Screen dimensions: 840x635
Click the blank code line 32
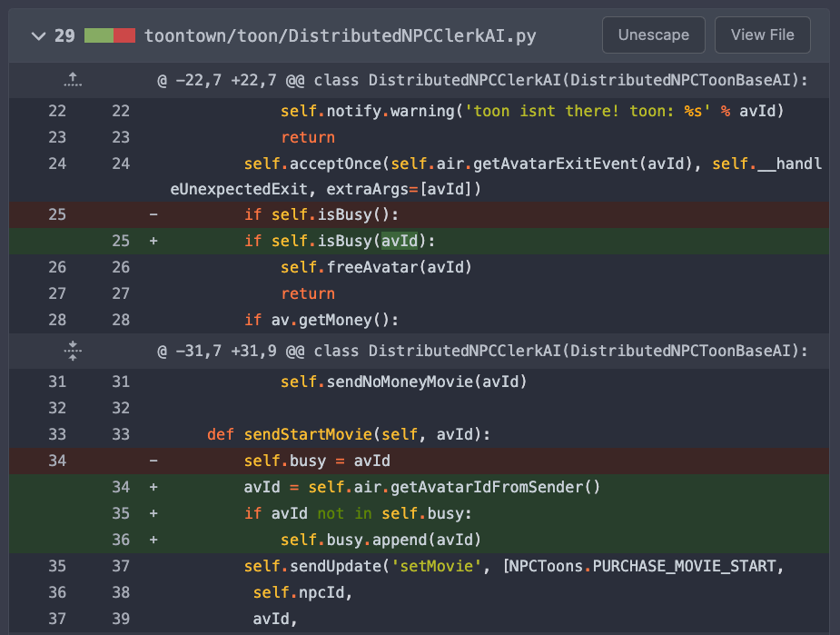point(419,408)
